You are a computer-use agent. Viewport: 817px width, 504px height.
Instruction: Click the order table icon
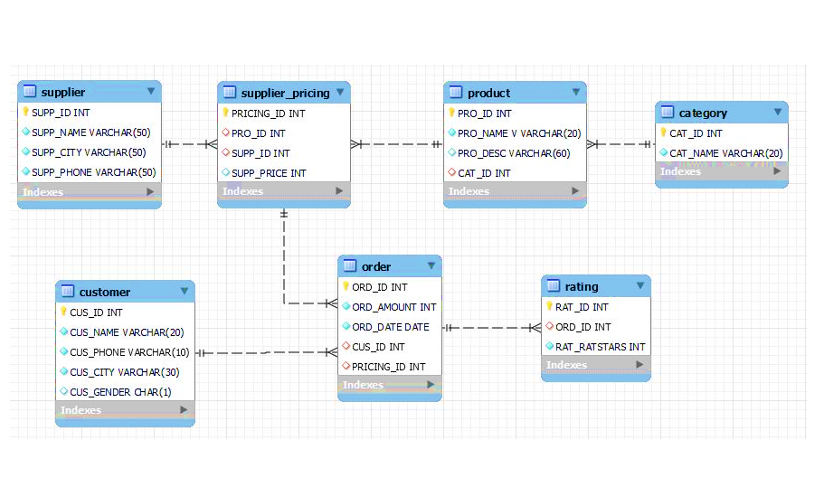pos(350,266)
